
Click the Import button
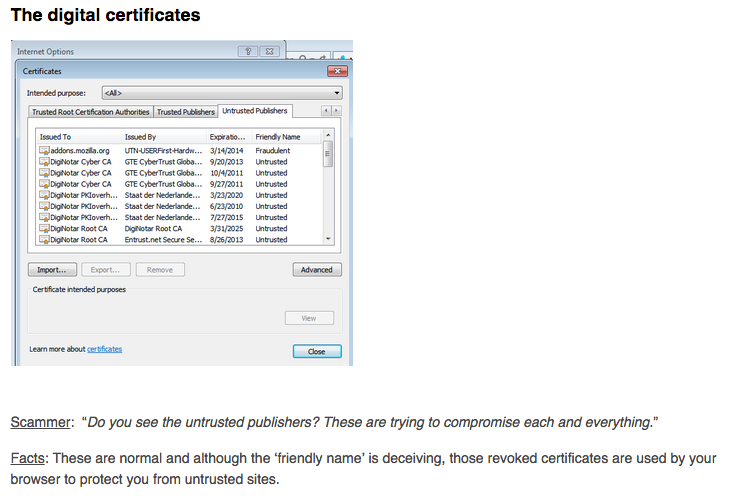click(52, 270)
